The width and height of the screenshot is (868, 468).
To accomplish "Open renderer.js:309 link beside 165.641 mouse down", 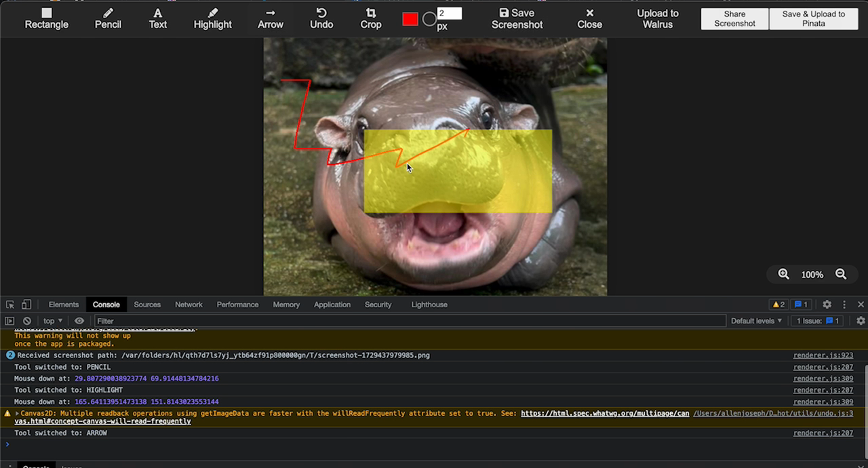I will coord(823,402).
